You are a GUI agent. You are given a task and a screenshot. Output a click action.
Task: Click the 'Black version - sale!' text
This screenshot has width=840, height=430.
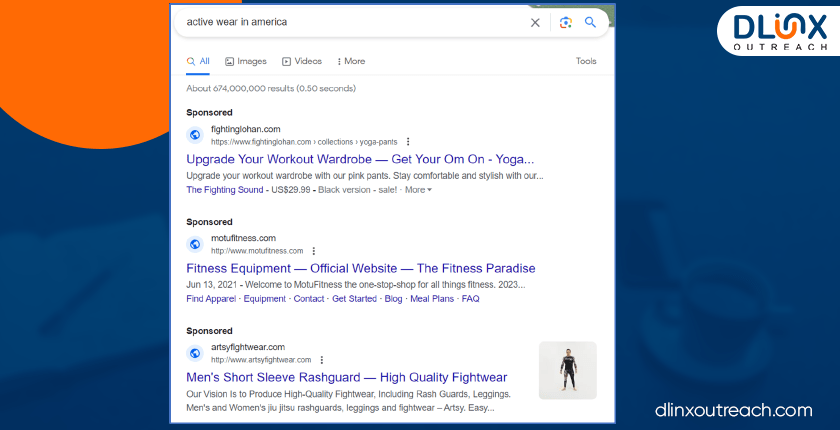tap(358, 190)
